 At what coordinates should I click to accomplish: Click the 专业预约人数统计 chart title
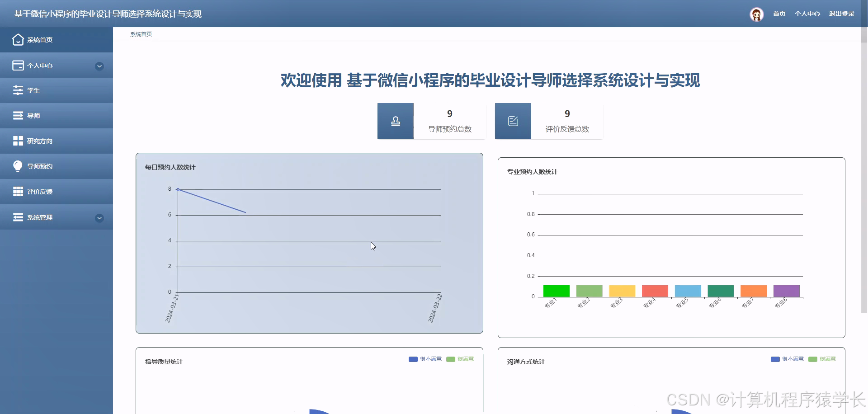point(532,172)
